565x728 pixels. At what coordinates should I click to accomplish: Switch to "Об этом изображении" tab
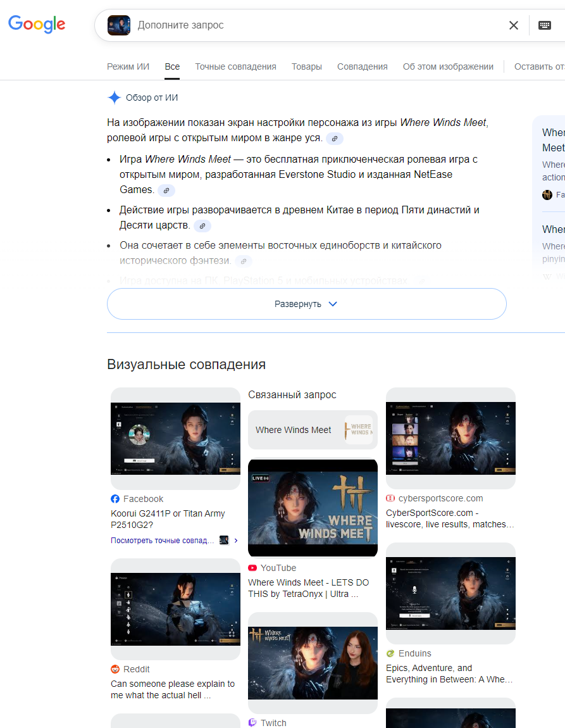tap(448, 66)
